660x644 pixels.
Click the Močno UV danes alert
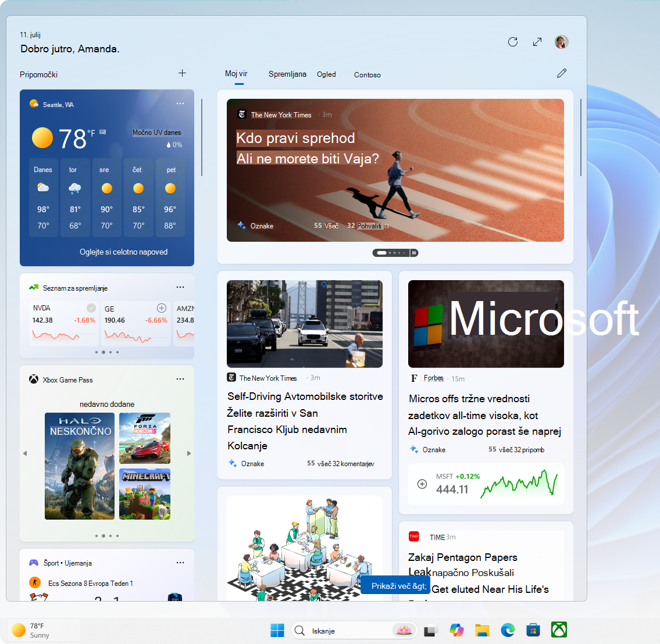point(156,133)
